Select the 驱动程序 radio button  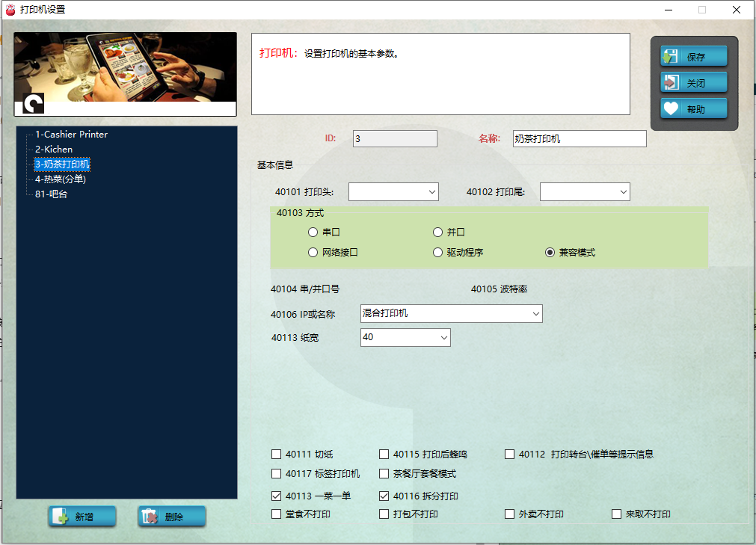pyautogui.click(x=437, y=253)
